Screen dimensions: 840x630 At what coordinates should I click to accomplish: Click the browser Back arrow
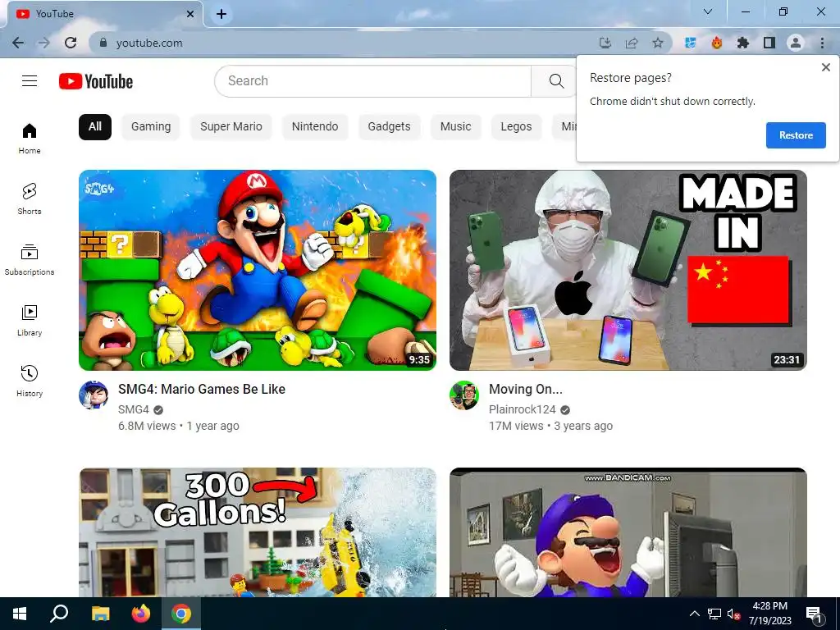click(18, 43)
